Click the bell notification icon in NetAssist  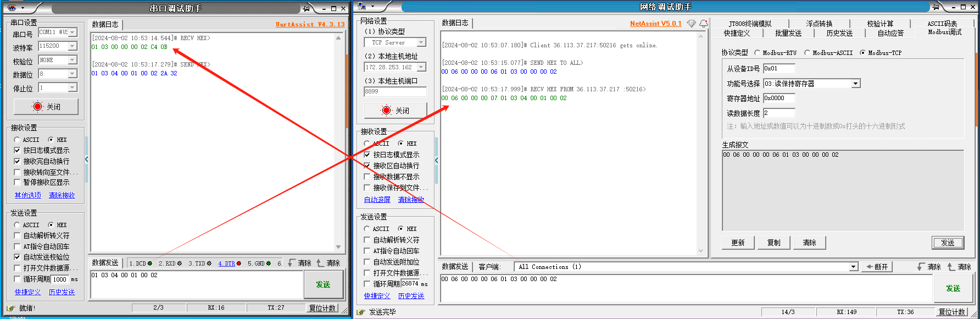pyautogui.click(x=703, y=24)
